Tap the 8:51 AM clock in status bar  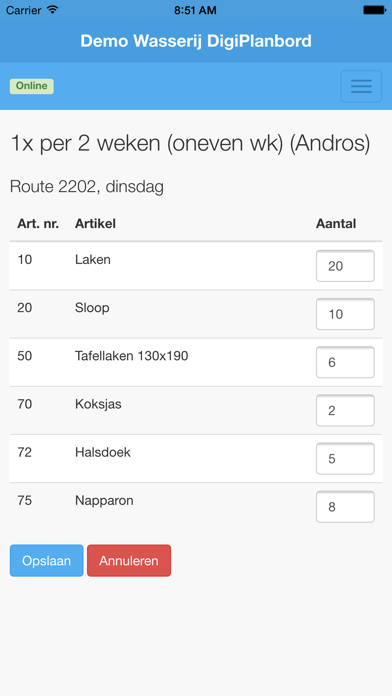(x=195, y=10)
